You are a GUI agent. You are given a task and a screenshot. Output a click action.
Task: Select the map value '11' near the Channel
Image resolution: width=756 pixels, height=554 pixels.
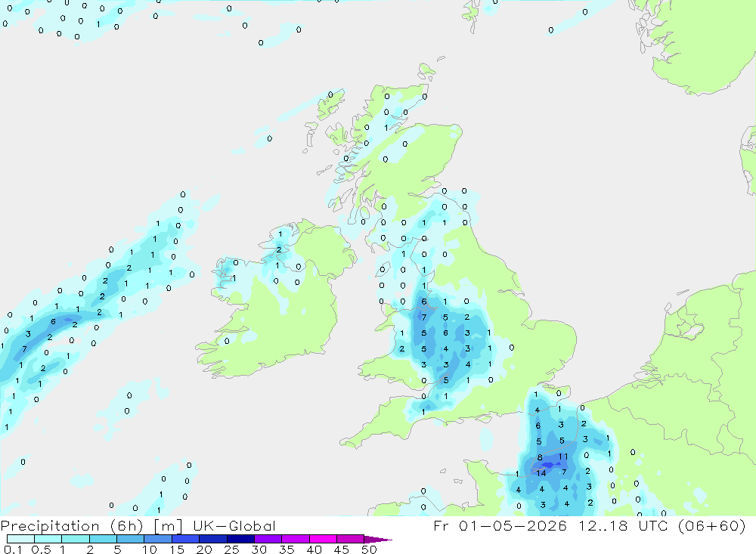(563, 457)
